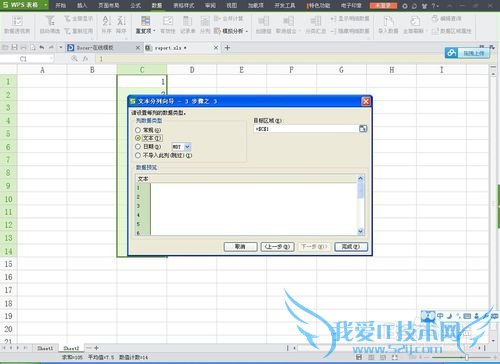This screenshot has height=364, width=500.
Task: Open the 开发工具 ribbon tab
Action: (x=285, y=6)
